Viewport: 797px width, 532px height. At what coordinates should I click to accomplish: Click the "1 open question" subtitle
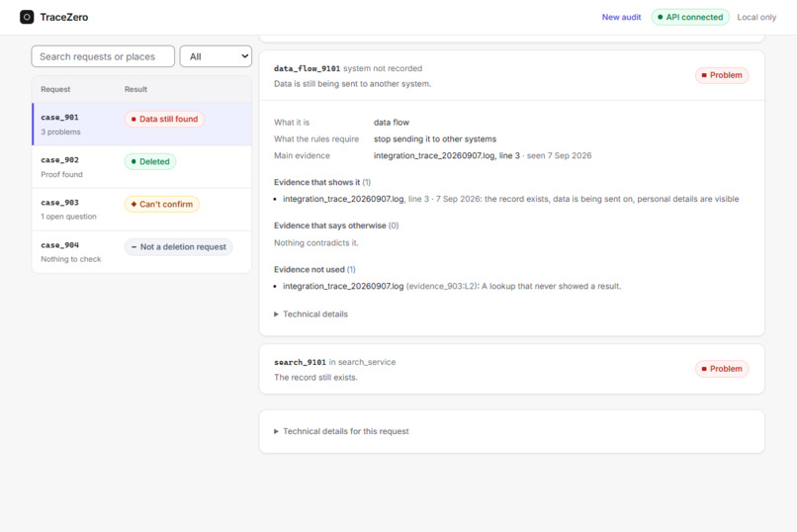tap(68, 217)
